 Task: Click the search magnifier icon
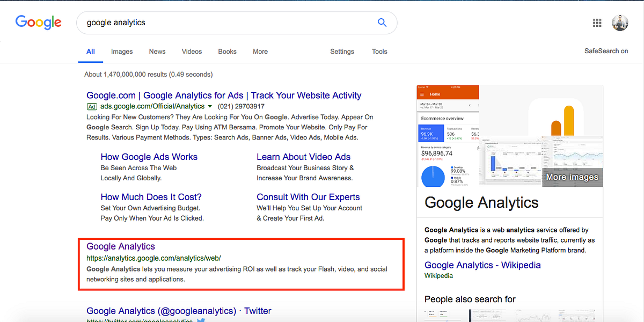(382, 23)
